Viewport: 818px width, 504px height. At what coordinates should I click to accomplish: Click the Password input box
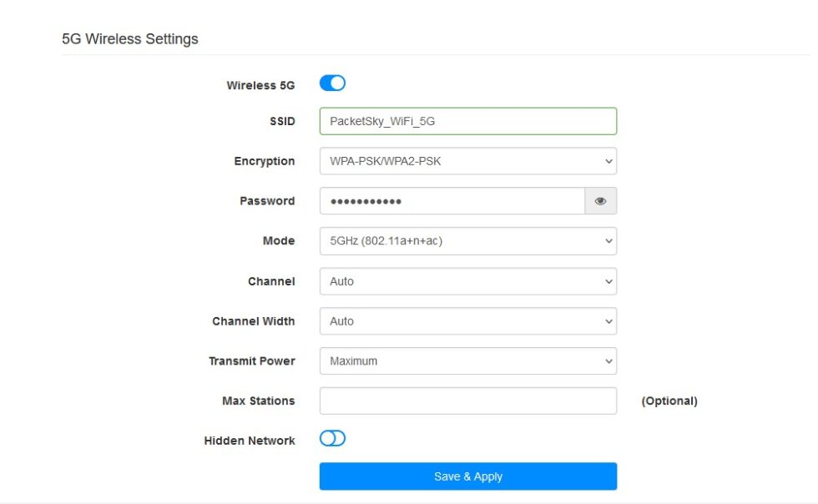click(451, 200)
